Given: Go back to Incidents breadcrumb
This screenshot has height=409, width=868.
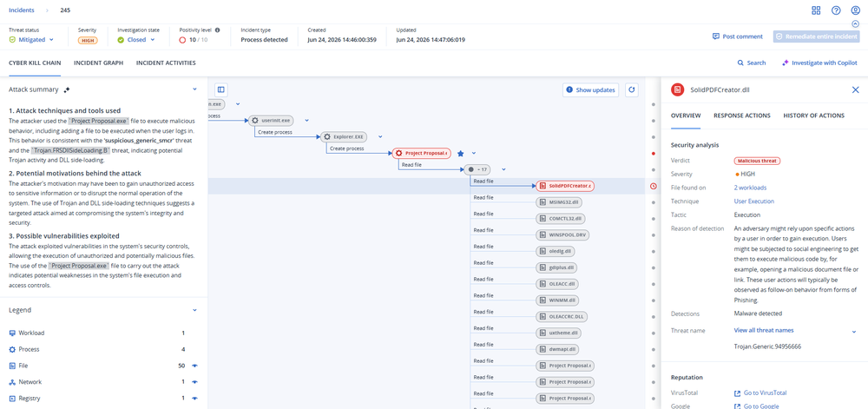Looking at the screenshot, I should coord(22,10).
